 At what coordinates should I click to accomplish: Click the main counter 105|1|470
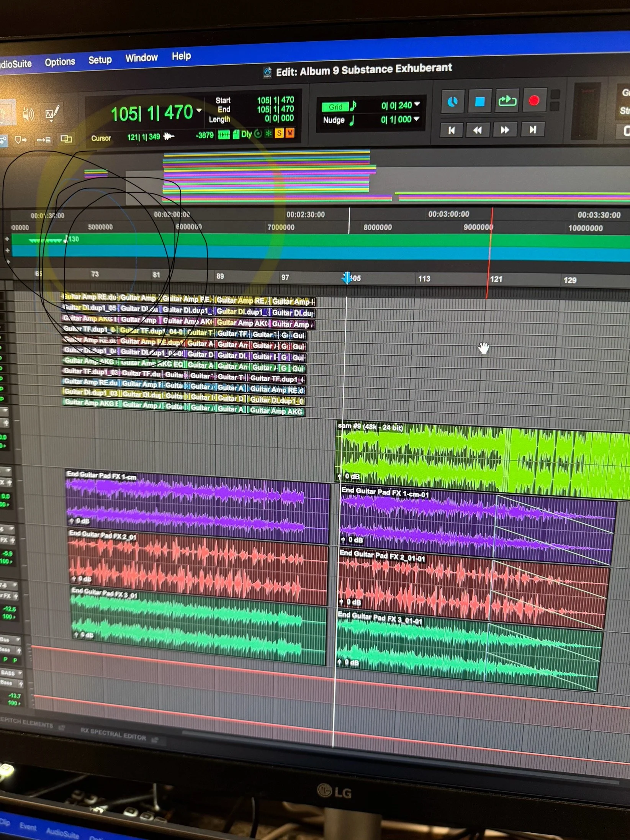pyautogui.click(x=151, y=113)
